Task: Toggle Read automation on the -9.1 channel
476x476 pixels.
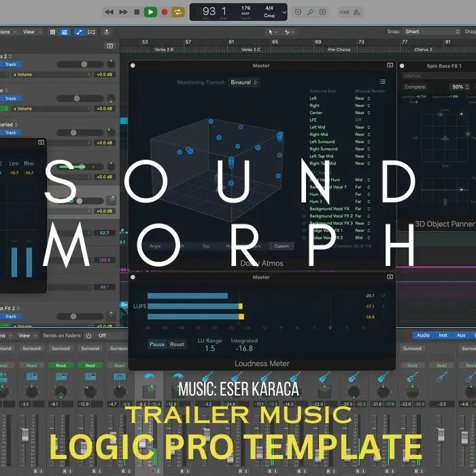Action: 61,366
